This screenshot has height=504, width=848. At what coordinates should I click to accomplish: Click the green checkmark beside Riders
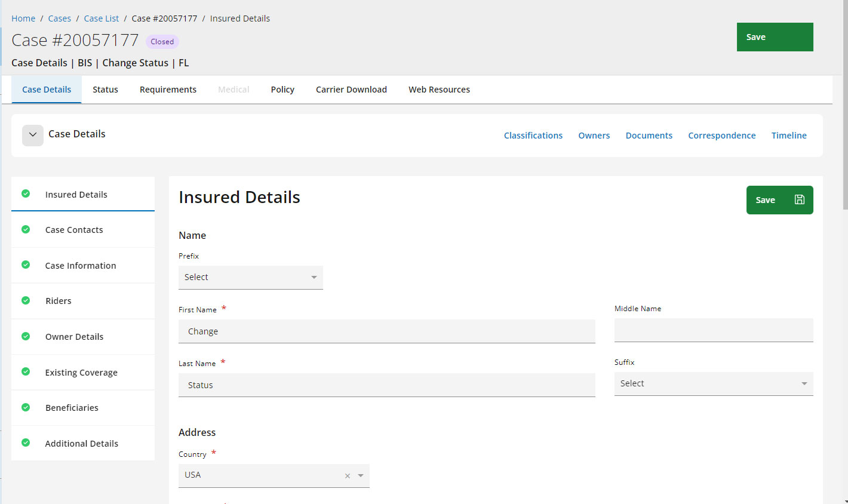[26, 300]
